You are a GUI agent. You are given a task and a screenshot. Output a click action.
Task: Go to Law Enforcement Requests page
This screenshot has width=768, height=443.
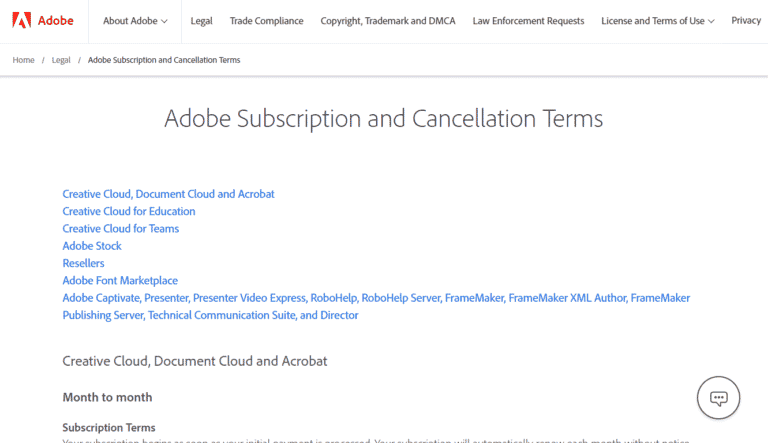tap(529, 21)
